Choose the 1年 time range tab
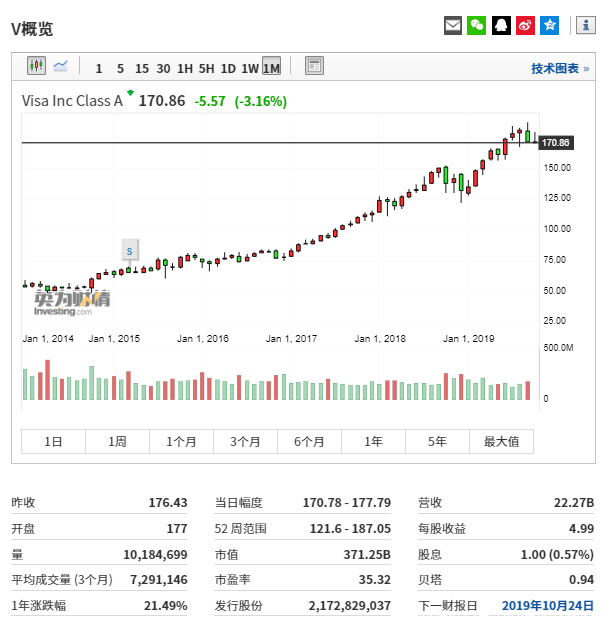The width and height of the screenshot is (610, 640). (373, 441)
